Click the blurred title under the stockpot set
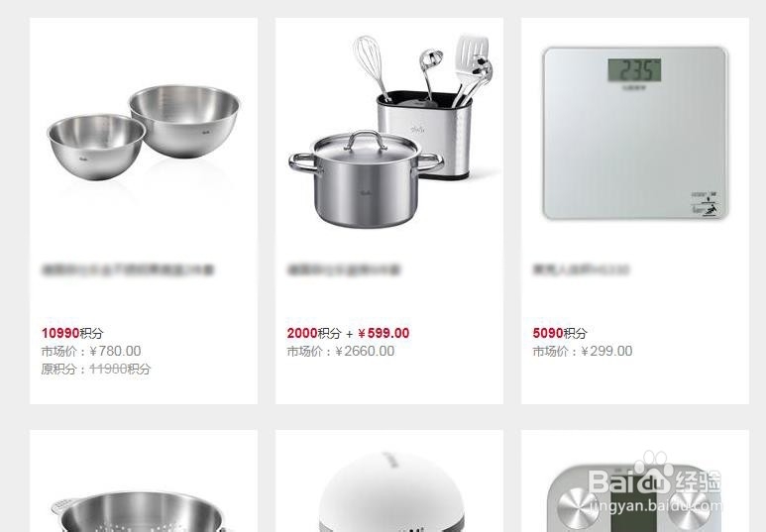 [x=344, y=269]
